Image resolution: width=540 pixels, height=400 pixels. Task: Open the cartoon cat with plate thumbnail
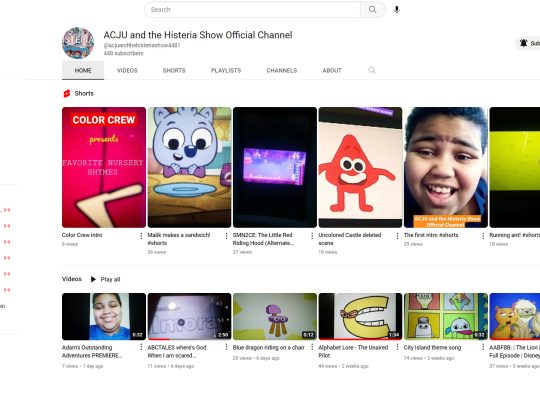pos(189,167)
